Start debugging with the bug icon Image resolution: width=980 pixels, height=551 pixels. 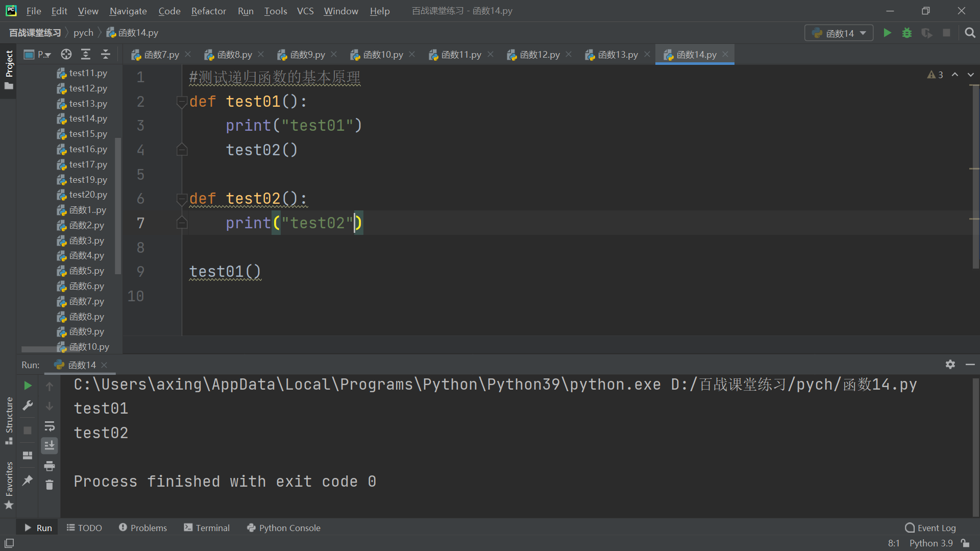(907, 33)
